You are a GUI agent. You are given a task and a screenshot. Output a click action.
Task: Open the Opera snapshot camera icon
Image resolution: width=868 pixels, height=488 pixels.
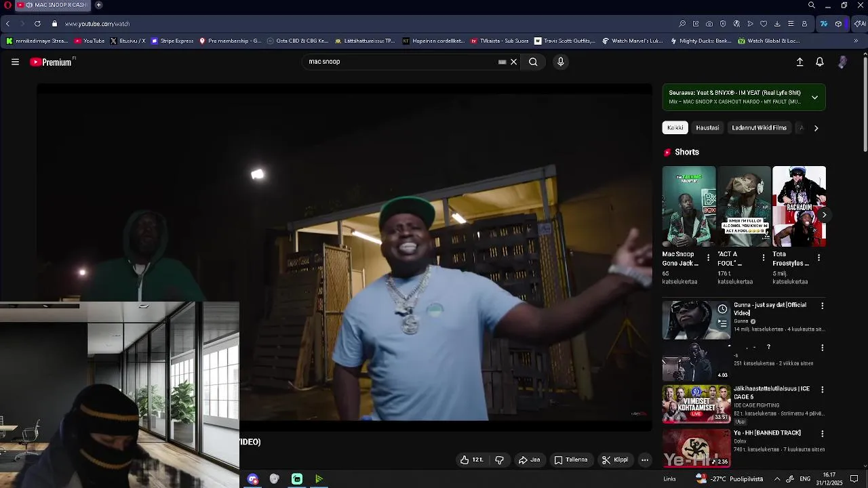709,24
